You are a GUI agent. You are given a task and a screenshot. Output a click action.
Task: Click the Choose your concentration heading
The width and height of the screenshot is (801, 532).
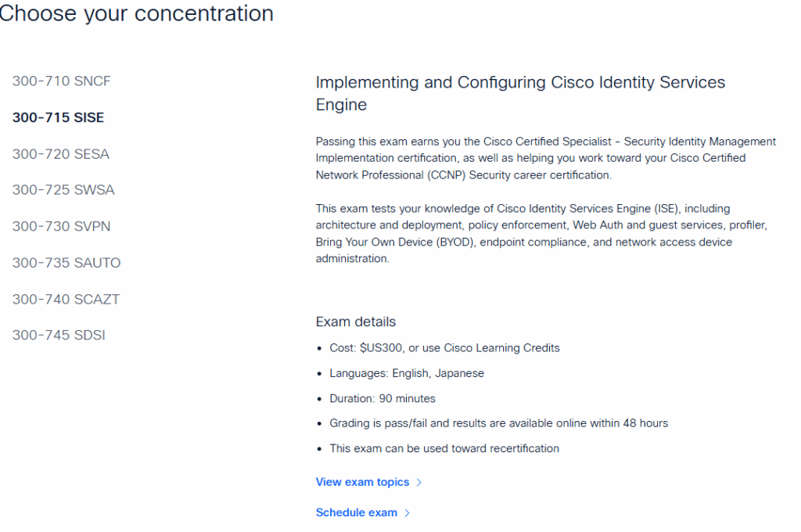[137, 13]
